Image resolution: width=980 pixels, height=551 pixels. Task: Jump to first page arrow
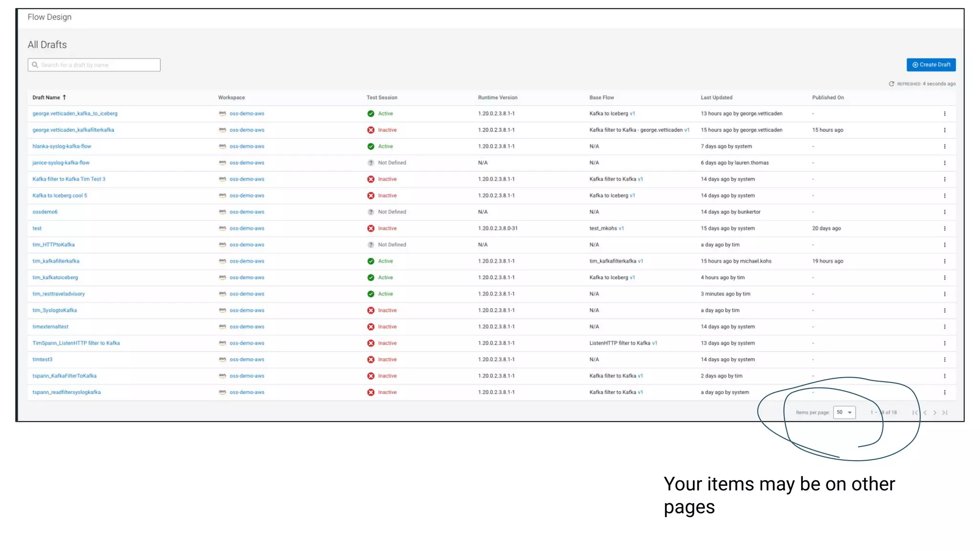click(914, 412)
